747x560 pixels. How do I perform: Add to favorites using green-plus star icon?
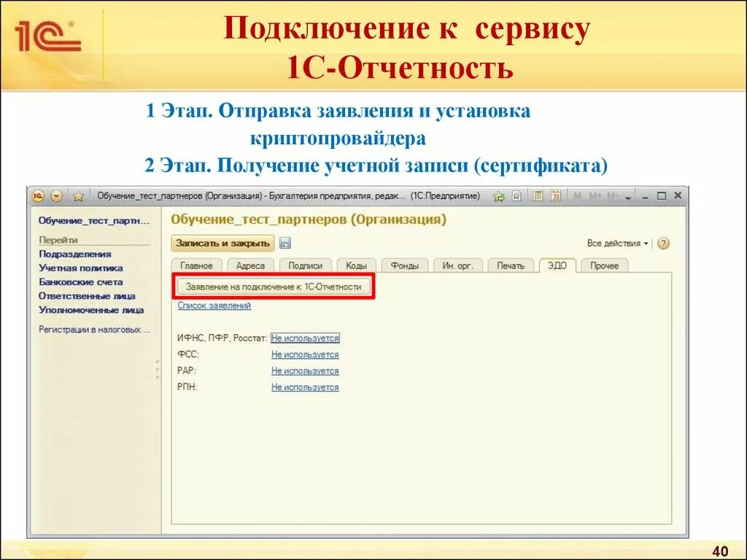pyautogui.click(x=499, y=195)
